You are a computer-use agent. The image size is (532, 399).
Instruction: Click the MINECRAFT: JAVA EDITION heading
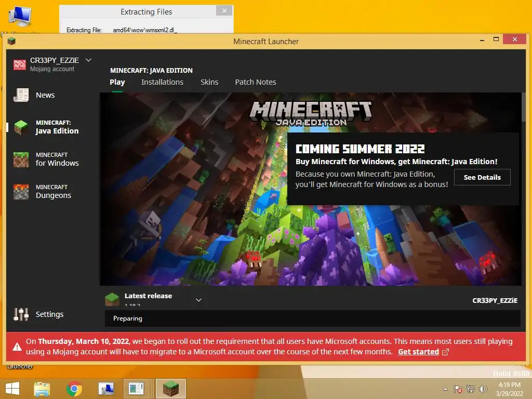(x=151, y=70)
